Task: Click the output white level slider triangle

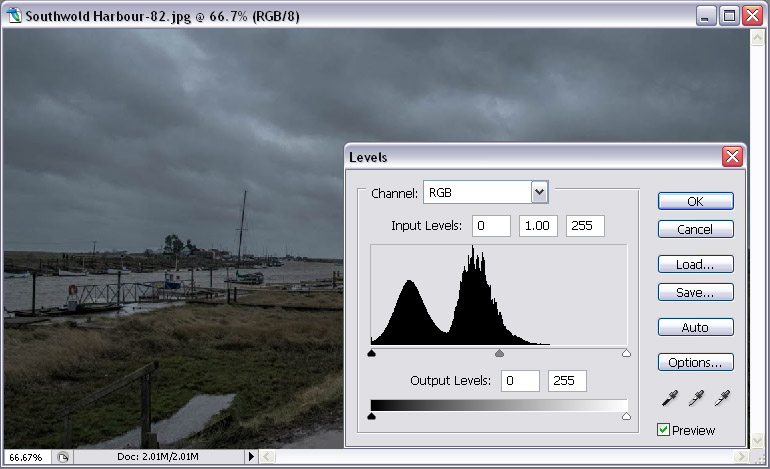Action: click(x=626, y=416)
